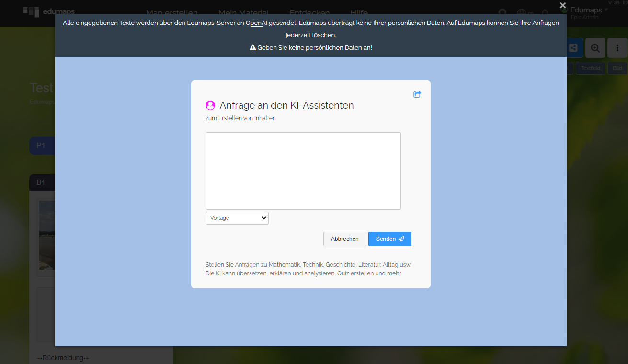Click the Textfeld button
Image resolution: width=628 pixels, height=364 pixels.
[591, 68]
